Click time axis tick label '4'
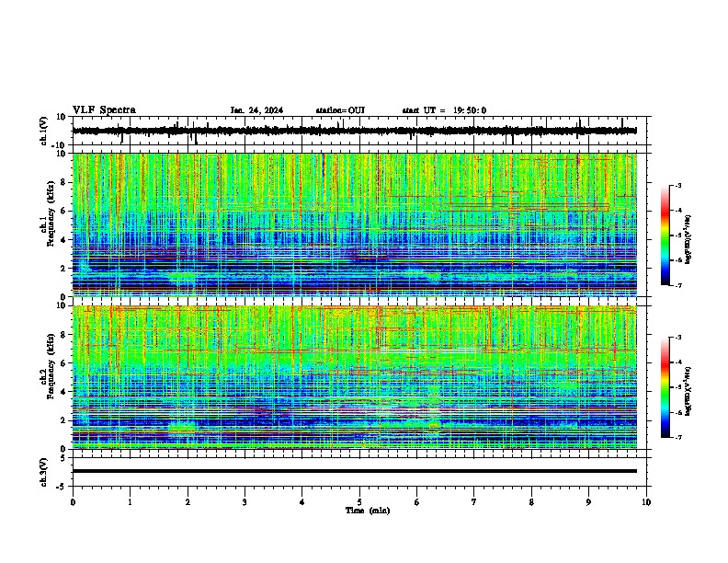The image size is (728, 563). pos(302,502)
